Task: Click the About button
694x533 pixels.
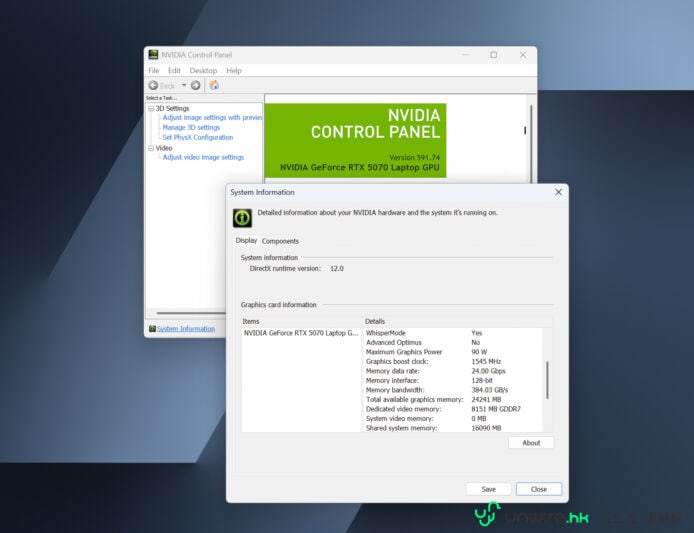Action: tap(531, 443)
